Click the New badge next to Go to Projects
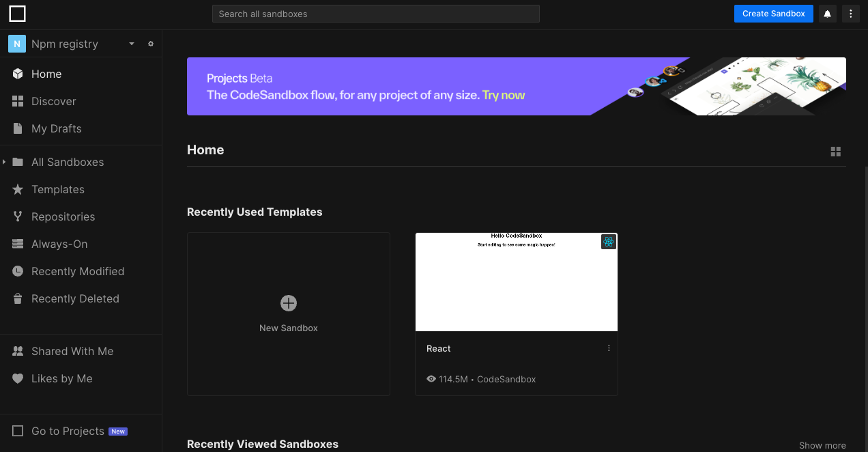The height and width of the screenshot is (452, 868). [118, 432]
